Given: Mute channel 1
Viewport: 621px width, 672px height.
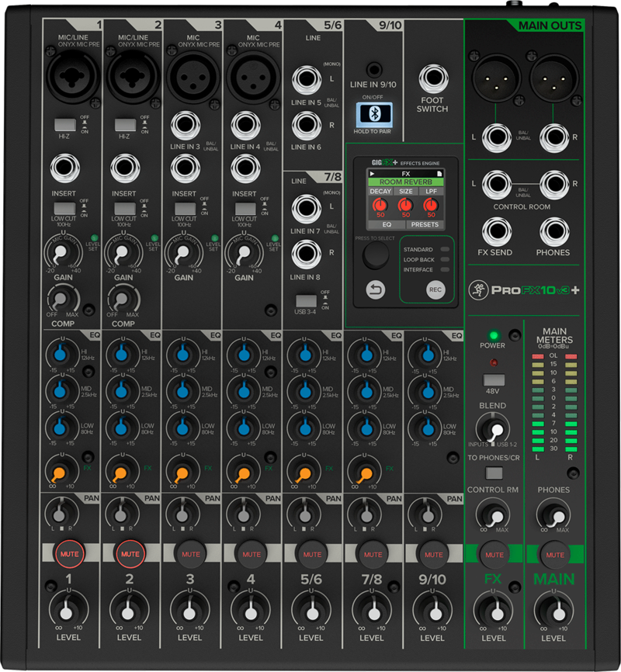Looking at the screenshot, I should tap(68, 554).
